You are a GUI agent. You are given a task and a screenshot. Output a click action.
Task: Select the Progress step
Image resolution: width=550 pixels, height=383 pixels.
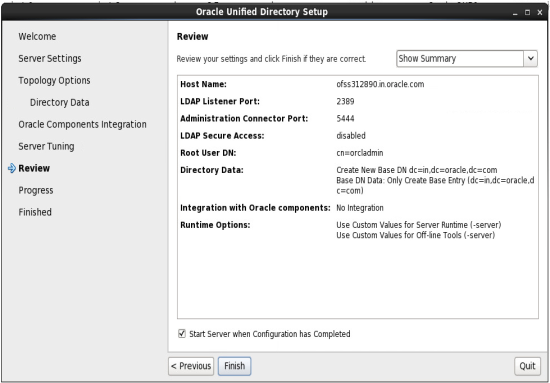36,190
